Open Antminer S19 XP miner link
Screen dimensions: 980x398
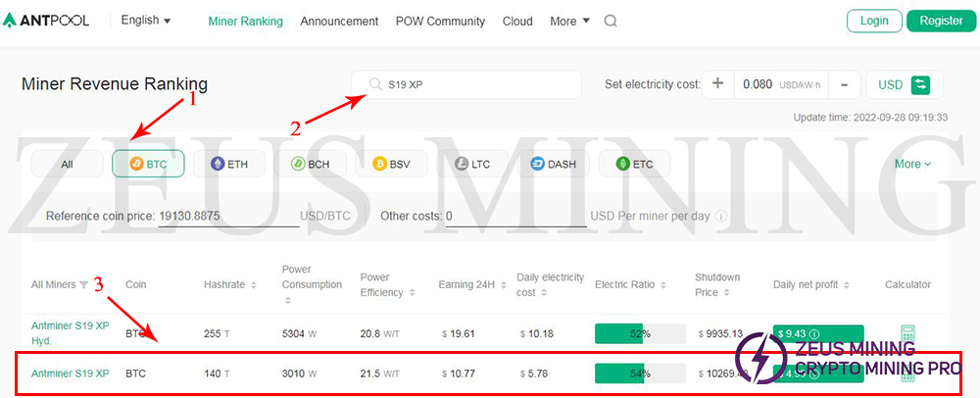coord(70,373)
